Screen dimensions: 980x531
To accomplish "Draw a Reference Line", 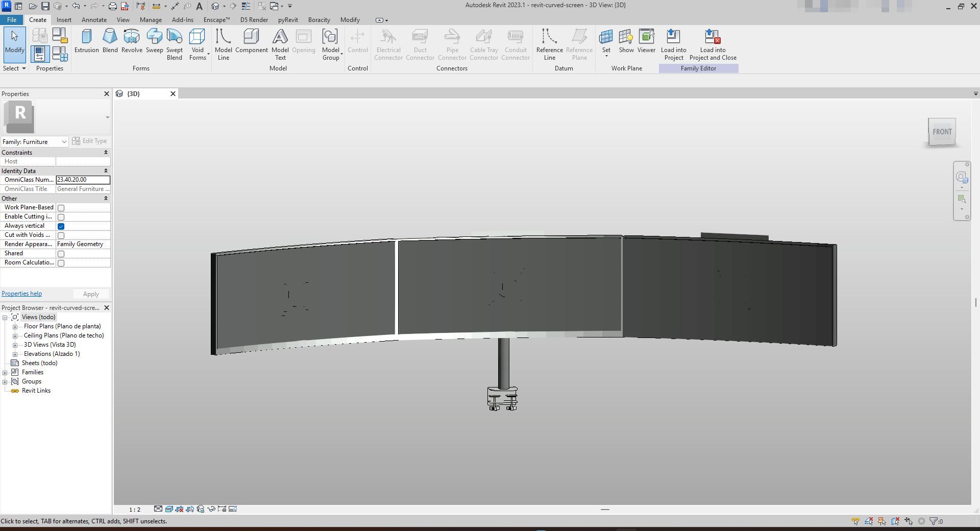I will 549,44.
